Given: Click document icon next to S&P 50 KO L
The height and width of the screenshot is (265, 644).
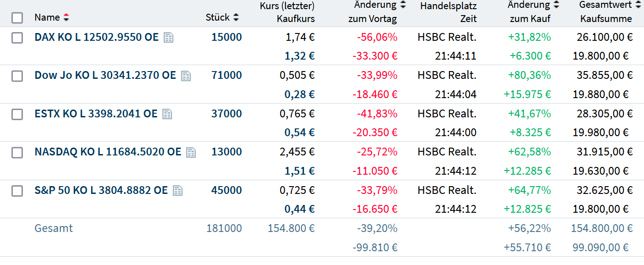Looking at the screenshot, I should tap(178, 190).
